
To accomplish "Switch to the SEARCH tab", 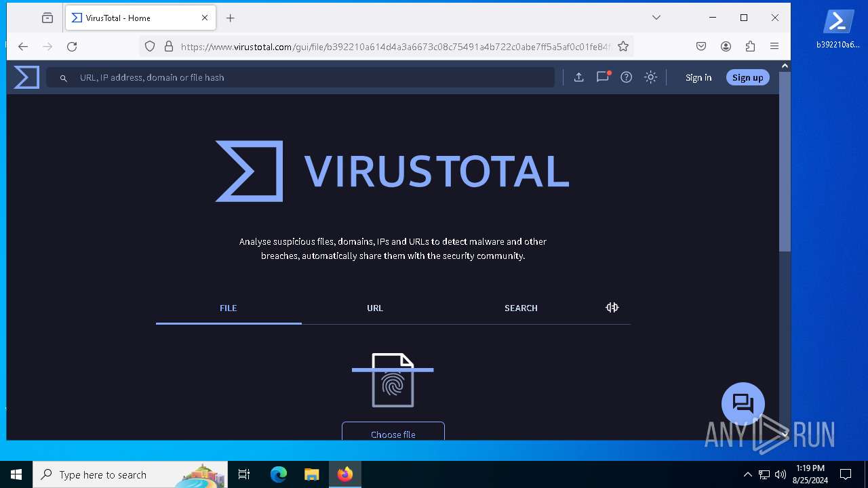I will [x=521, y=308].
